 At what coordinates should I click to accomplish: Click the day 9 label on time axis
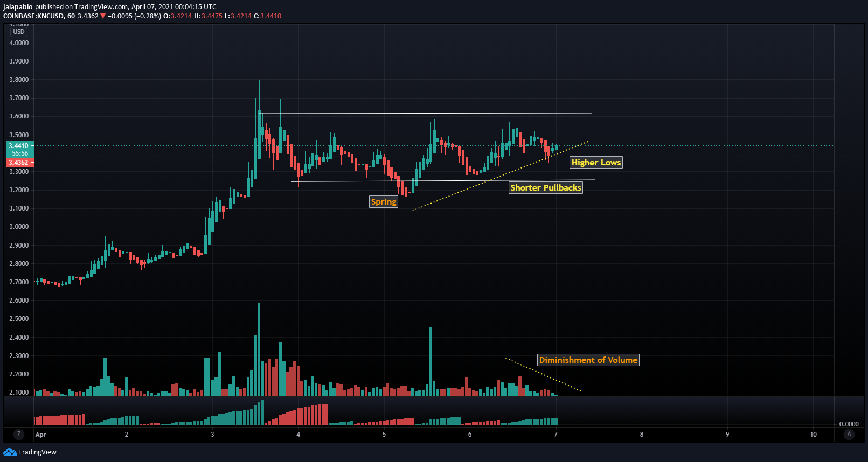(x=727, y=435)
